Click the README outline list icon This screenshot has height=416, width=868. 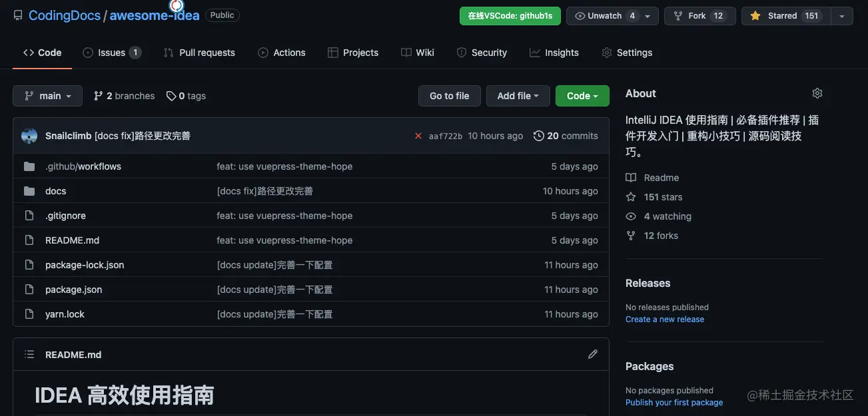click(29, 355)
